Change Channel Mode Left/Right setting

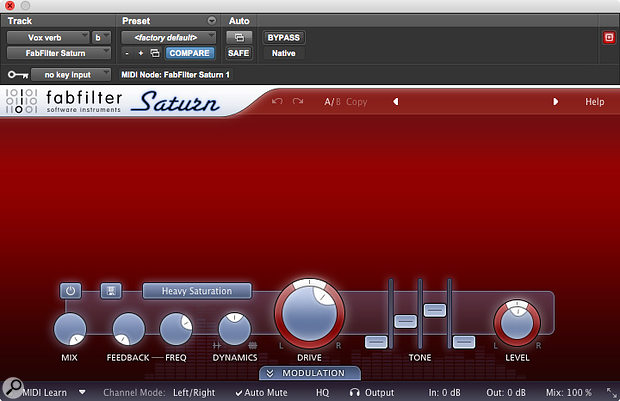(x=194, y=393)
